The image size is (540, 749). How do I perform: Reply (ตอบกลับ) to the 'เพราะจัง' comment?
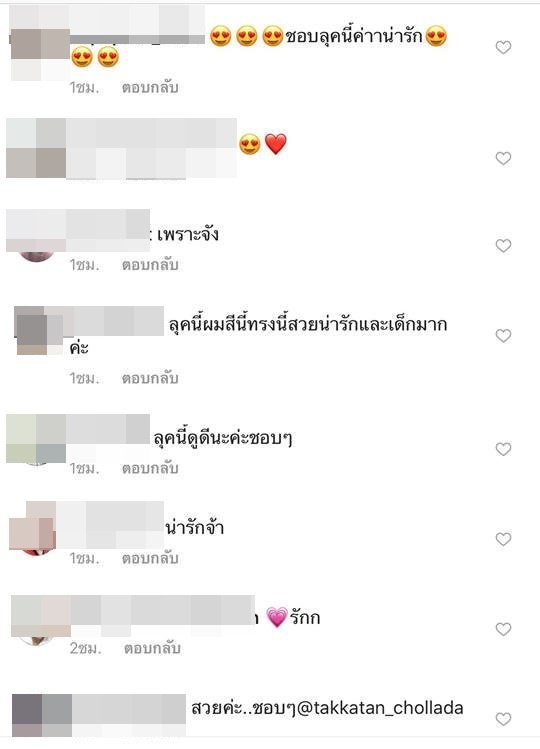tap(150, 265)
